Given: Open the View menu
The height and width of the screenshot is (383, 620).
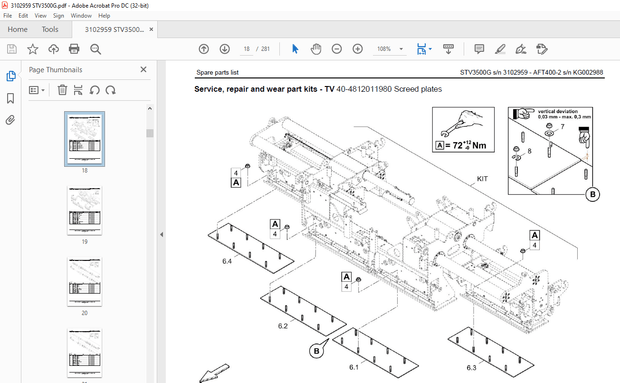Looking at the screenshot, I should click(40, 16).
